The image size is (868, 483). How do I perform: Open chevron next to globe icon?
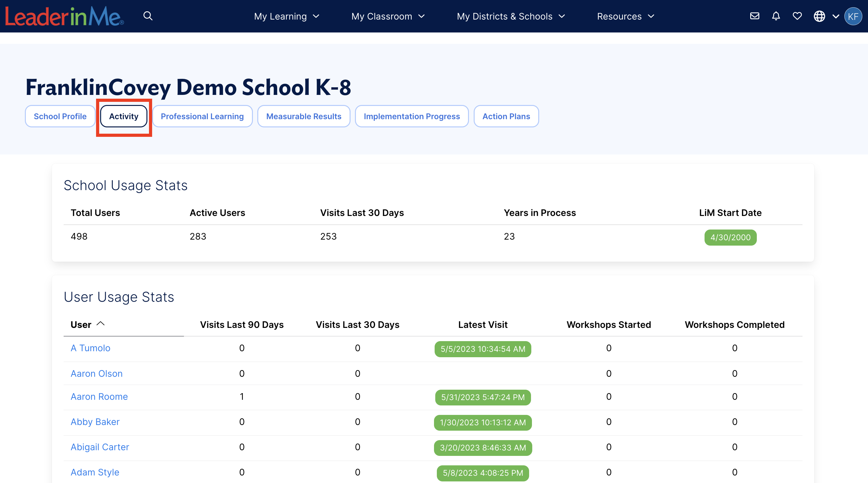click(836, 16)
